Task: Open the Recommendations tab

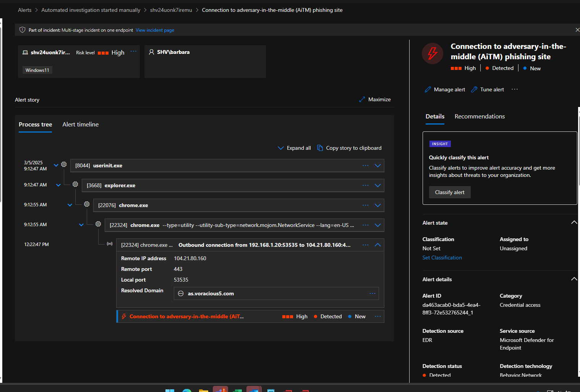Action: (x=480, y=117)
